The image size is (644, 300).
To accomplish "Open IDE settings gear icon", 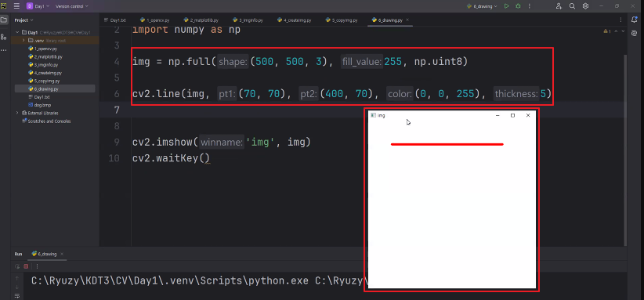I will coord(586,6).
